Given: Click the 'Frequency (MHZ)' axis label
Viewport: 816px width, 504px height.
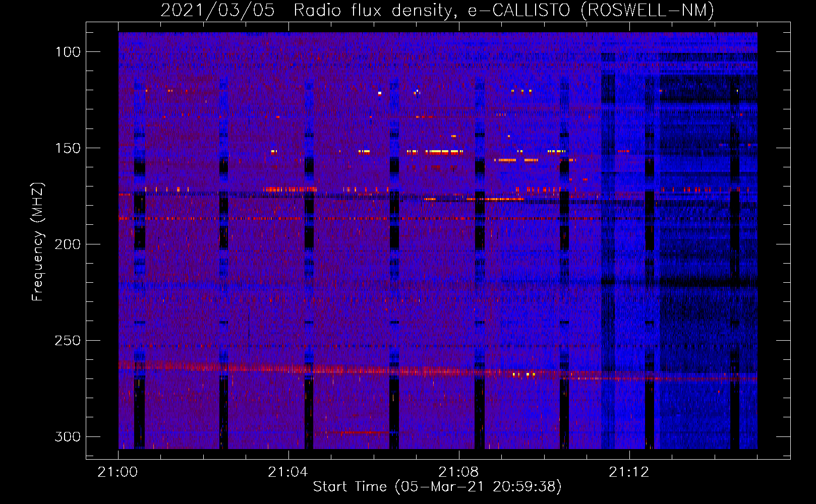Looking at the screenshot, I should [38, 241].
